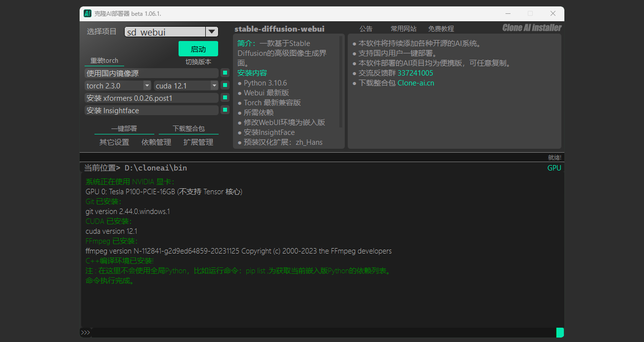Switch to the 免费教程 tab
The height and width of the screenshot is (342, 644).
click(x=441, y=29)
